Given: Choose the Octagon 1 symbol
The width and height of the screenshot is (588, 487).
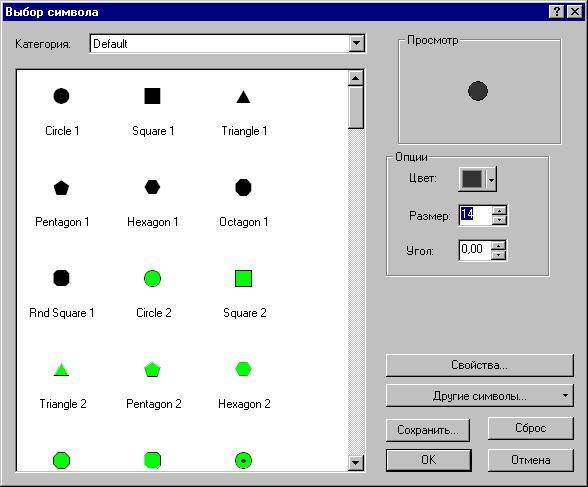Looking at the screenshot, I should (x=243, y=187).
